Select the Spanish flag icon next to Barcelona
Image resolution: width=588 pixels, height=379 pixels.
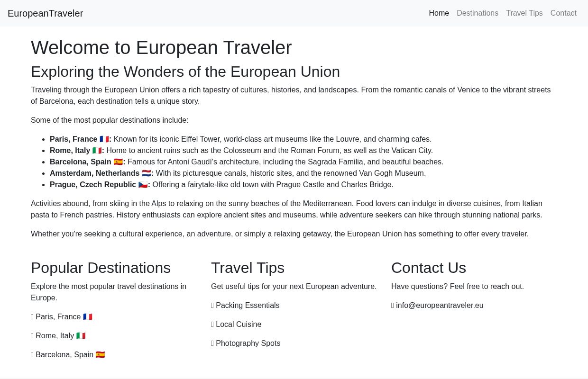[118, 162]
